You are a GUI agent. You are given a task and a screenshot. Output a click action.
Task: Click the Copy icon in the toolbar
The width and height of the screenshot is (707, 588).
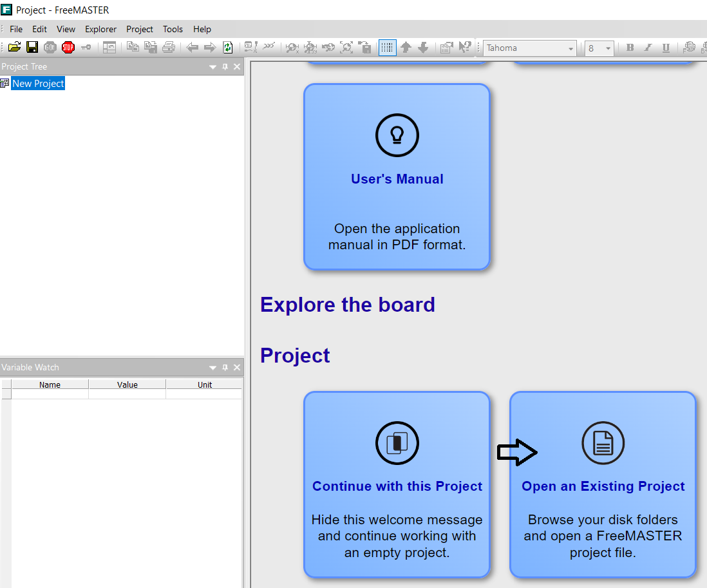[x=133, y=48]
